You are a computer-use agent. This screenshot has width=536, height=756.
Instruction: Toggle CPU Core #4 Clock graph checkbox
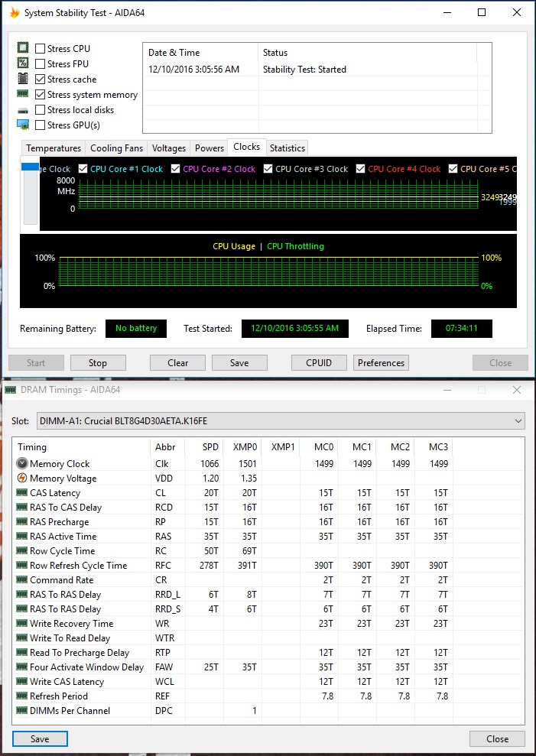360,169
